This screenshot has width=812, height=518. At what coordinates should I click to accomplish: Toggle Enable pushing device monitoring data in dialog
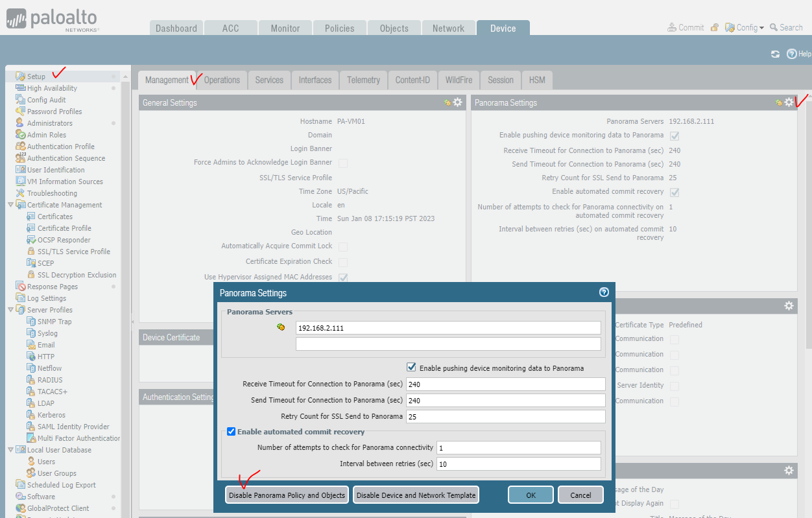(411, 368)
